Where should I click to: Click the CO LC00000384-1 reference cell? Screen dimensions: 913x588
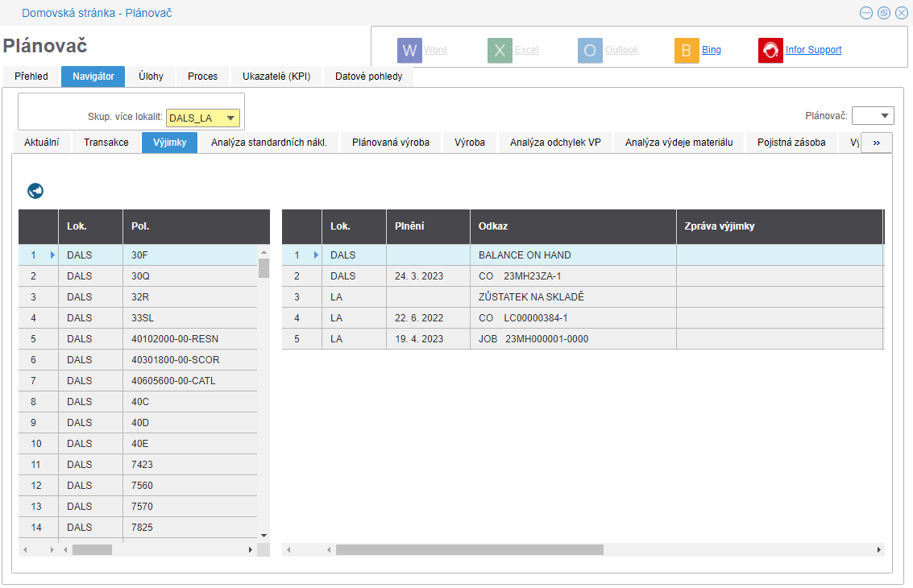coord(573,318)
